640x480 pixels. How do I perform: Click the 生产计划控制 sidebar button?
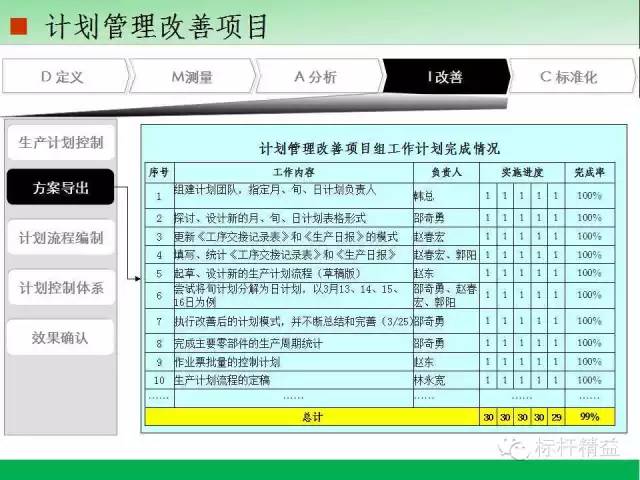(x=61, y=142)
